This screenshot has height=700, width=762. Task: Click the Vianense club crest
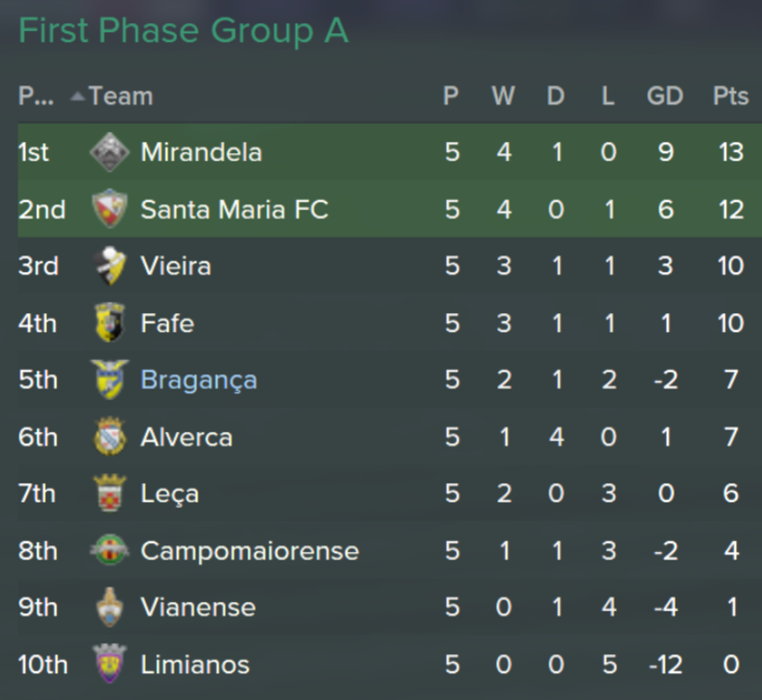tap(109, 607)
